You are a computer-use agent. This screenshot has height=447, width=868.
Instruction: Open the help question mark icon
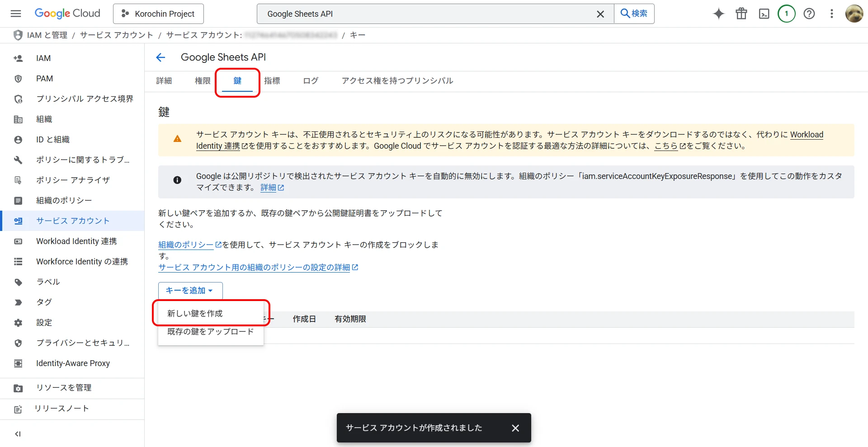[x=809, y=14]
